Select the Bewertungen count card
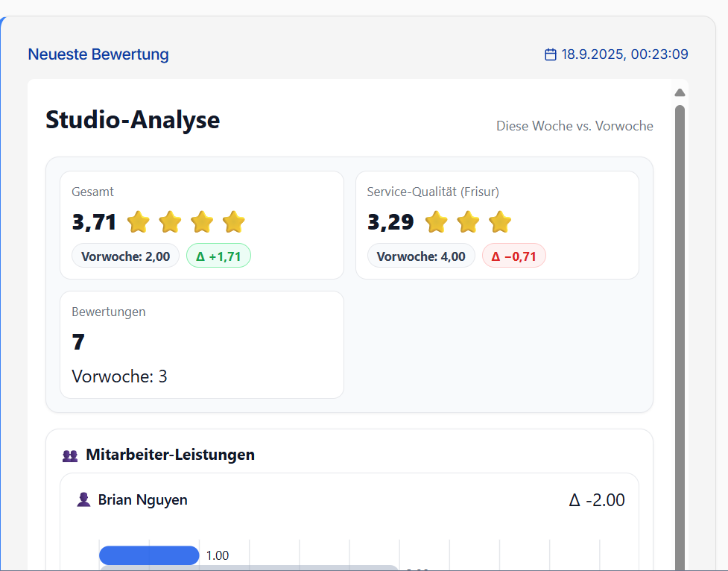728x571 pixels. pos(202,344)
